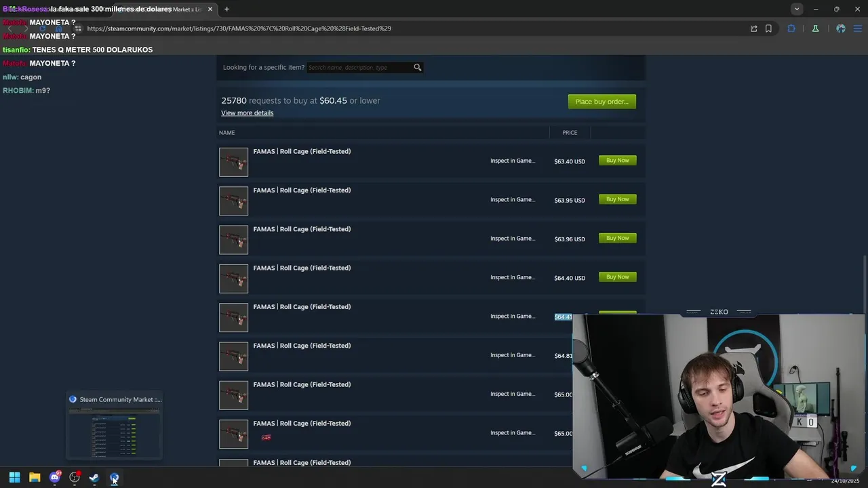This screenshot has width=868, height=488.
Task: Inspect in Game the $63.40 FAMAS listing
Action: (x=513, y=161)
